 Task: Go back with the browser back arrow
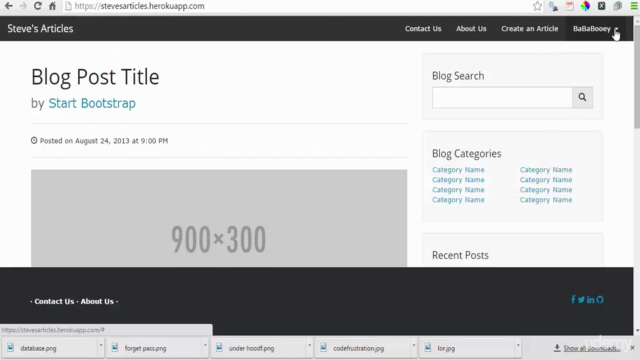click(x=8, y=6)
